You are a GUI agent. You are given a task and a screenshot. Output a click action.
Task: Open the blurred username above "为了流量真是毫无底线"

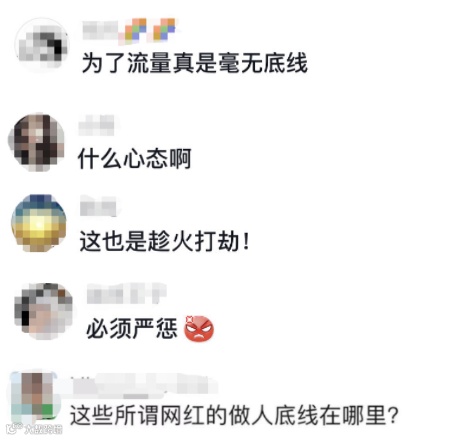[x=101, y=30]
